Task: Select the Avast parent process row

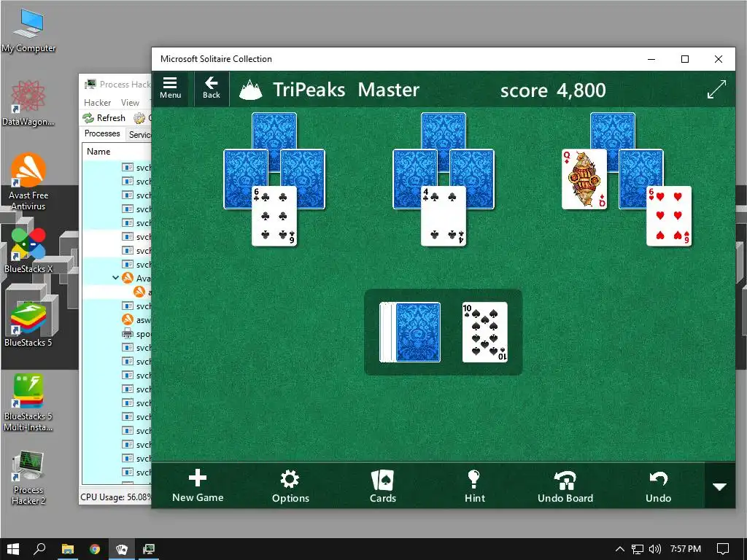Action: pos(117,278)
